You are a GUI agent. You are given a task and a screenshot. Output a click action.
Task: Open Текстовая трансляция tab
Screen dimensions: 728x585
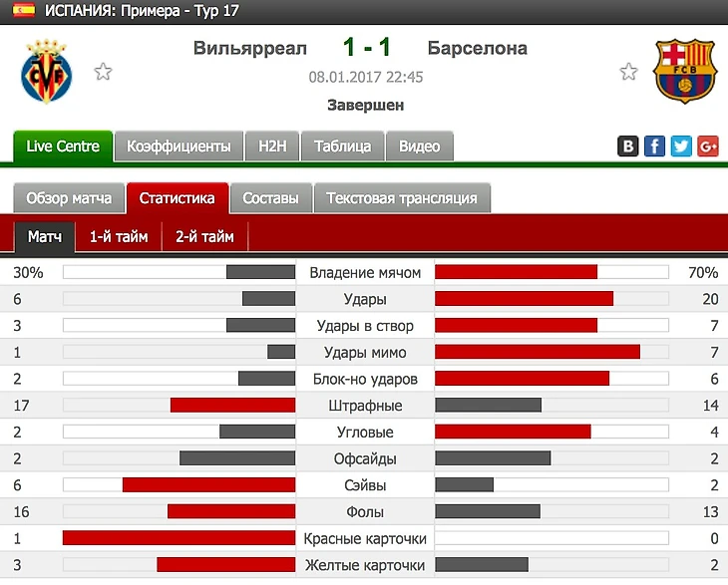pos(401,198)
